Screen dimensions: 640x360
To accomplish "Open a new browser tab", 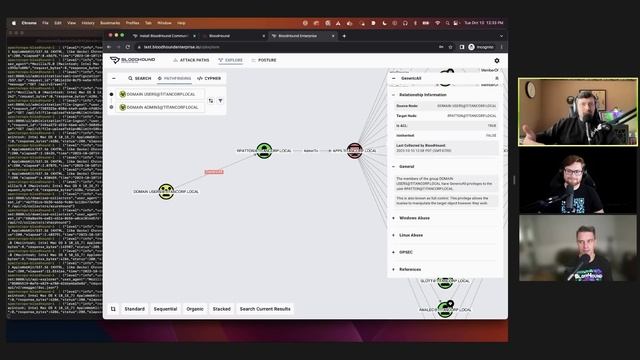I will (344, 36).
